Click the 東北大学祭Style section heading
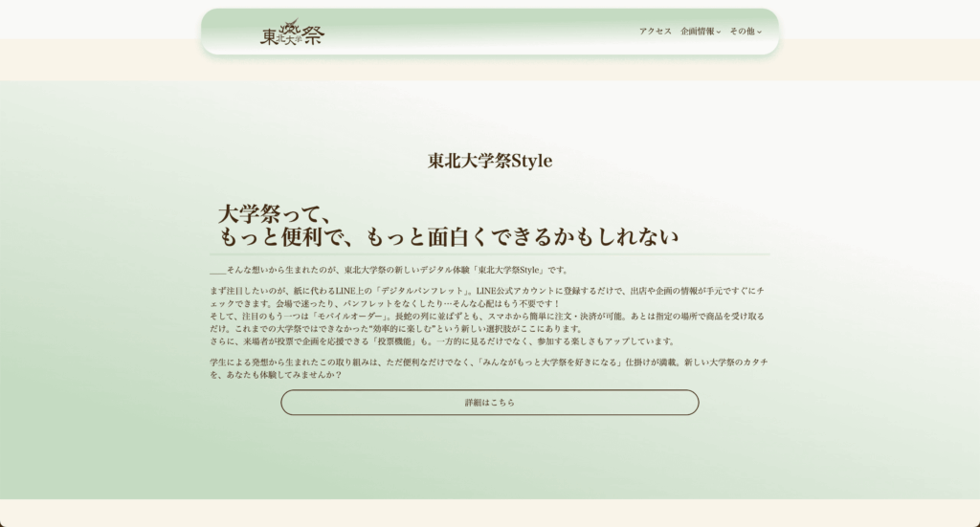Viewport: 980px width, 527px height. [489, 161]
